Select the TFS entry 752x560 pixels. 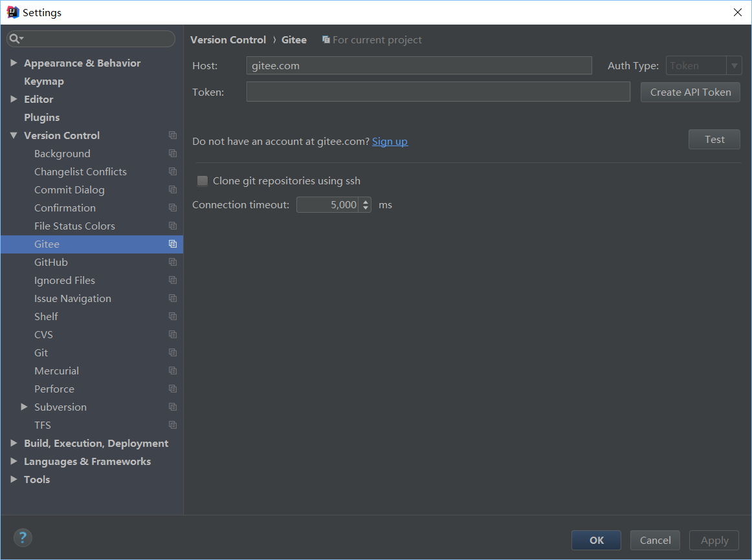pos(42,425)
